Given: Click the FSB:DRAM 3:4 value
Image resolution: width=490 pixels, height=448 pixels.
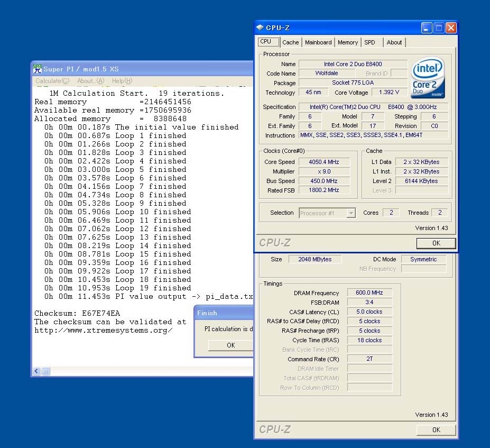Looking at the screenshot, I should (369, 302).
